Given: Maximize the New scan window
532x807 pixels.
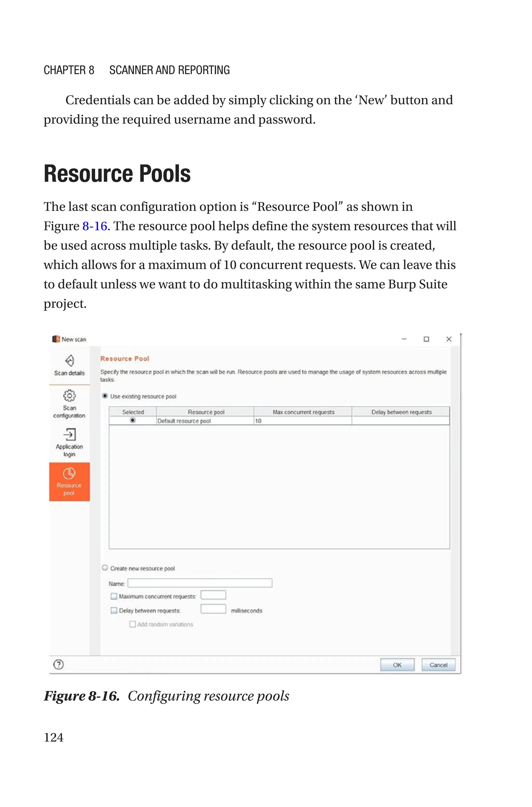Looking at the screenshot, I should (426, 339).
